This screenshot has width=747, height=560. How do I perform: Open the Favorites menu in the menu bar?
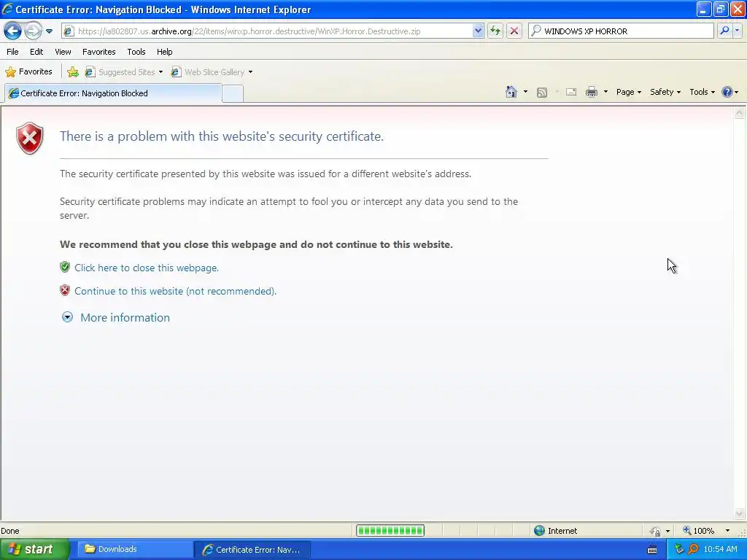click(98, 52)
